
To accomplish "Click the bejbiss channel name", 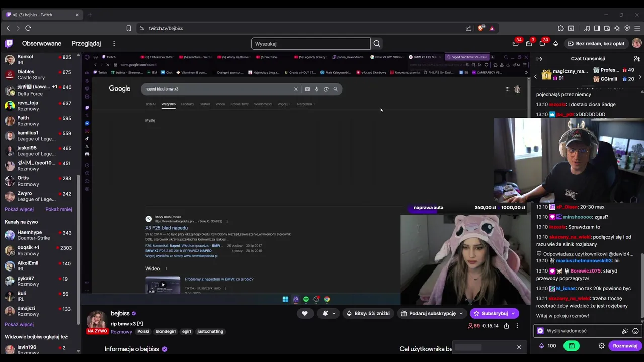I will 120,313.
